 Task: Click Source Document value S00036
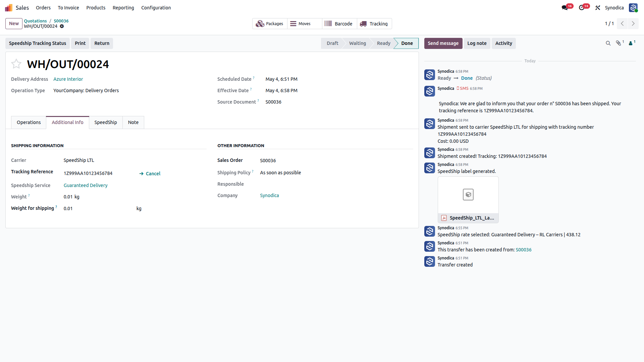(273, 102)
